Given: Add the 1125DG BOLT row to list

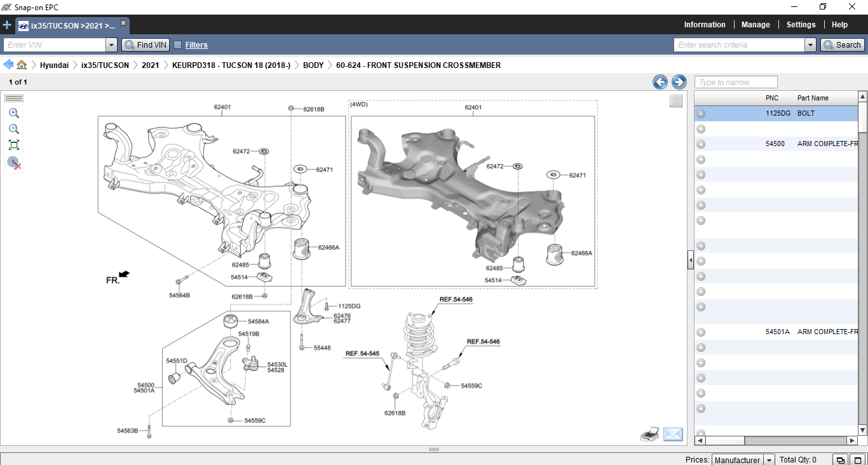Looking at the screenshot, I should 701,114.
